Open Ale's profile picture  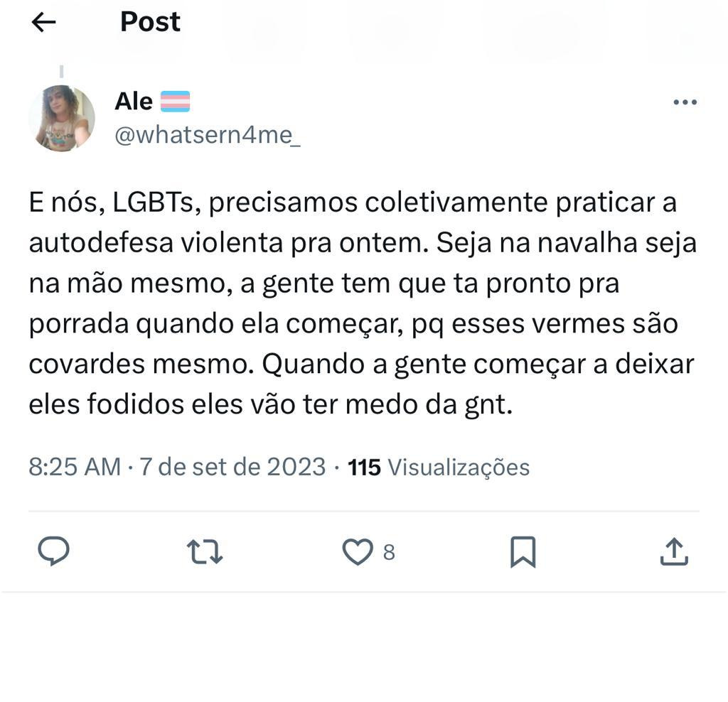tap(62, 119)
